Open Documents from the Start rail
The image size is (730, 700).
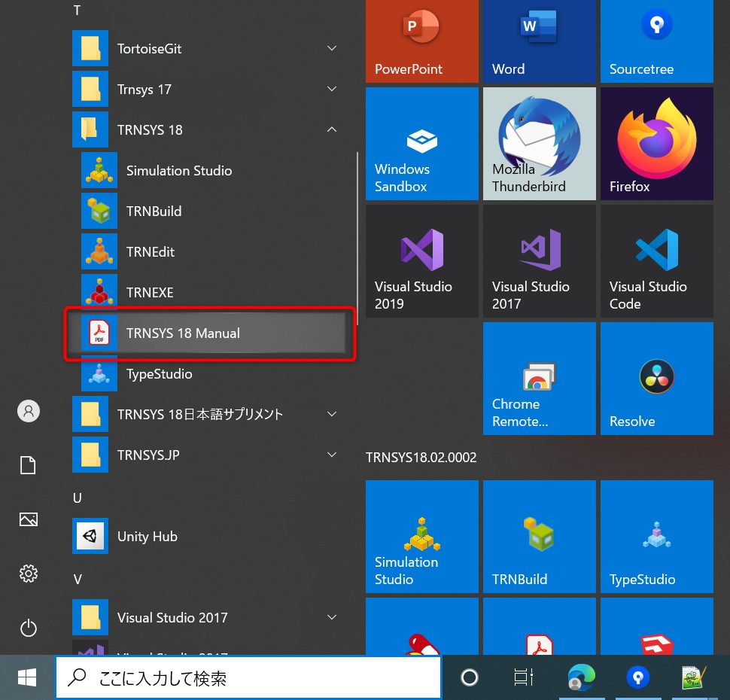28,465
